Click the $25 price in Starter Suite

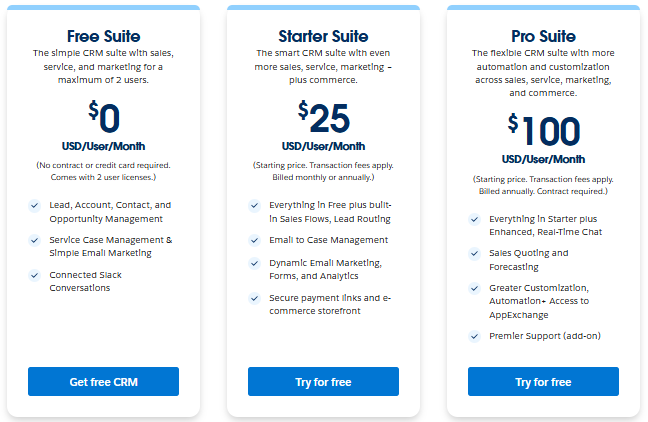point(323,118)
